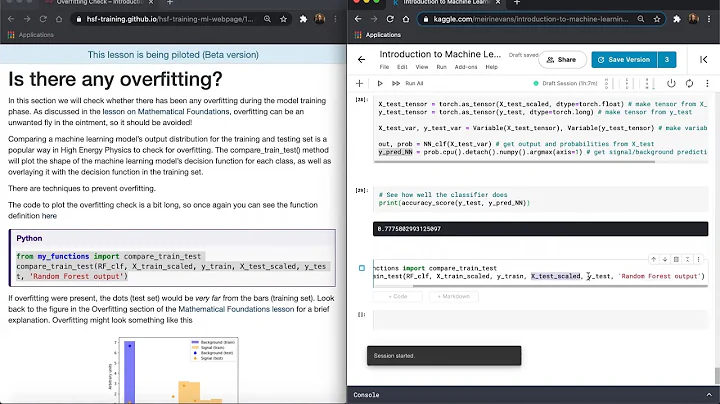Open new tab in Kaggle window

tap(517, 2)
